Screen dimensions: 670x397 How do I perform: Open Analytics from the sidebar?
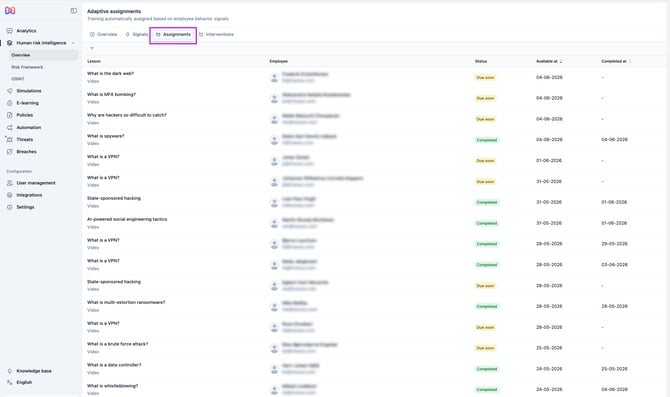pyautogui.click(x=26, y=31)
